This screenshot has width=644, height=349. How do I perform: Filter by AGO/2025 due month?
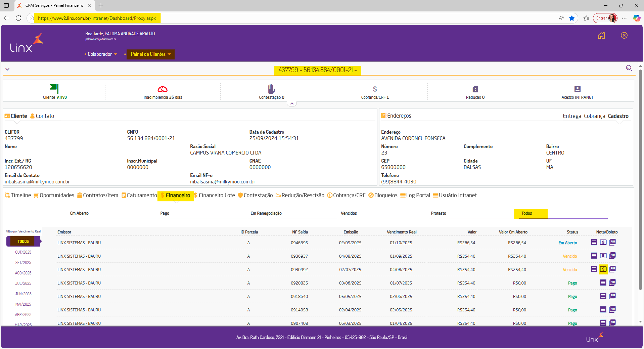click(23, 273)
